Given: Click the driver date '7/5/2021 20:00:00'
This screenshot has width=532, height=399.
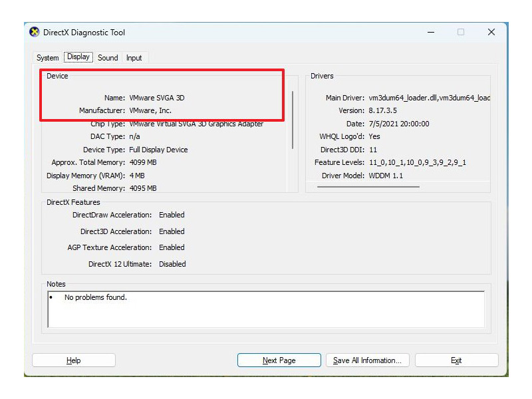Looking at the screenshot, I should pos(399,124).
